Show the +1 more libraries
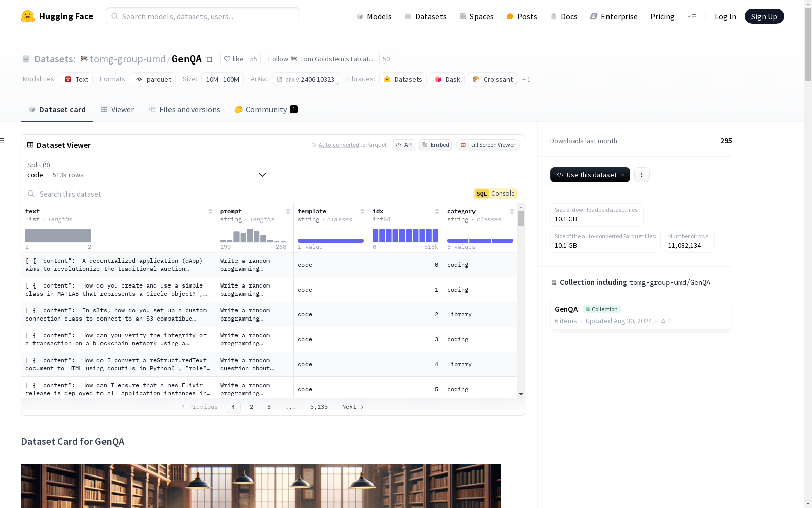The image size is (812, 508). (x=526, y=79)
